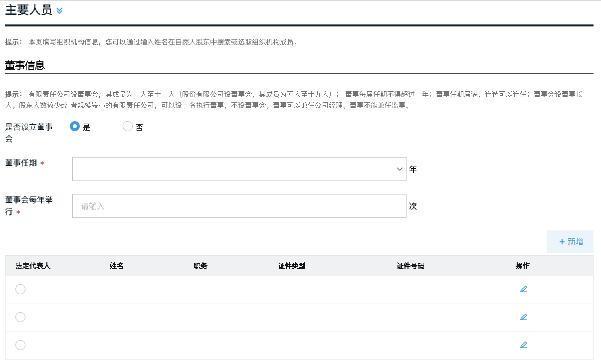The width and height of the screenshot is (601, 364).
Task: Click the edit pencil icon on second row
Action: (x=524, y=317)
